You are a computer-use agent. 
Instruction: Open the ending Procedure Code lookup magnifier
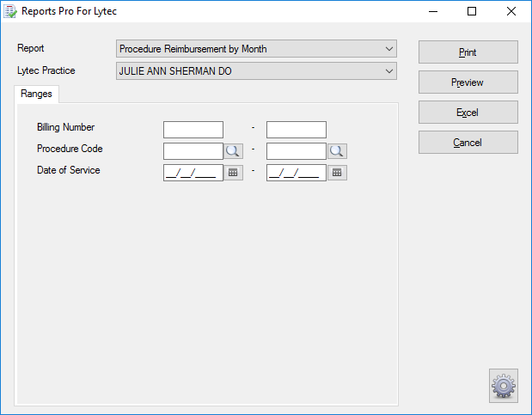[337, 151]
